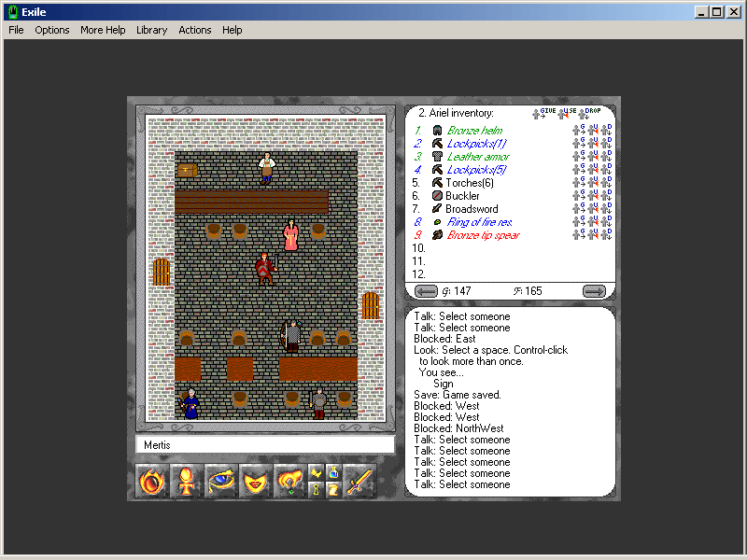Click the treasure chest in the room
This screenshot has height=560, width=747.
(x=187, y=171)
